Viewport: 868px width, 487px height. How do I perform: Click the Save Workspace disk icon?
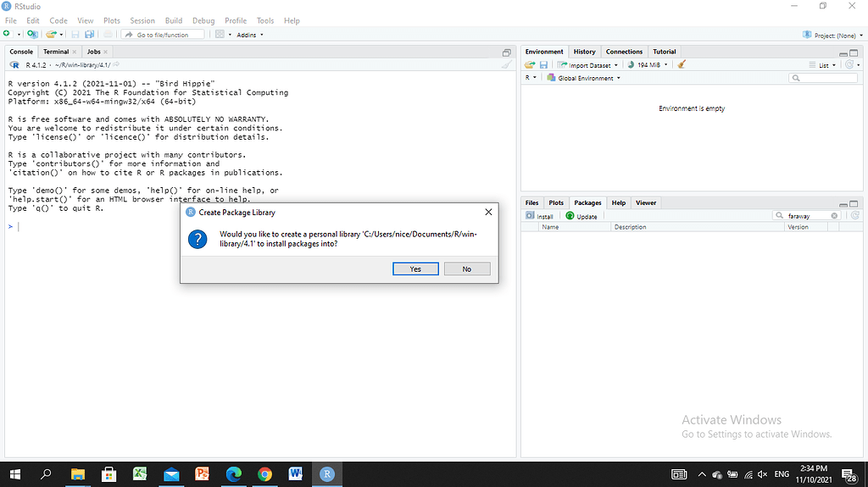pos(543,64)
